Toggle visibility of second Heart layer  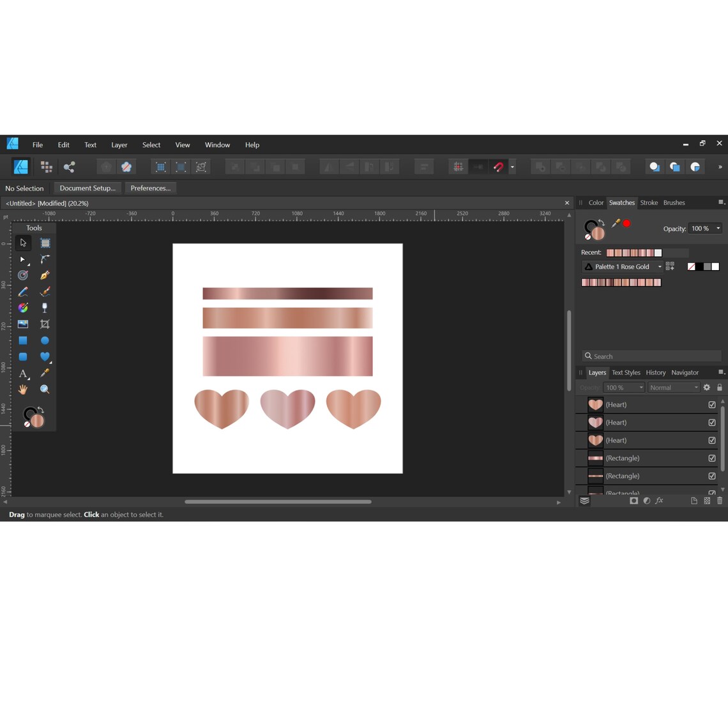click(x=712, y=423)
